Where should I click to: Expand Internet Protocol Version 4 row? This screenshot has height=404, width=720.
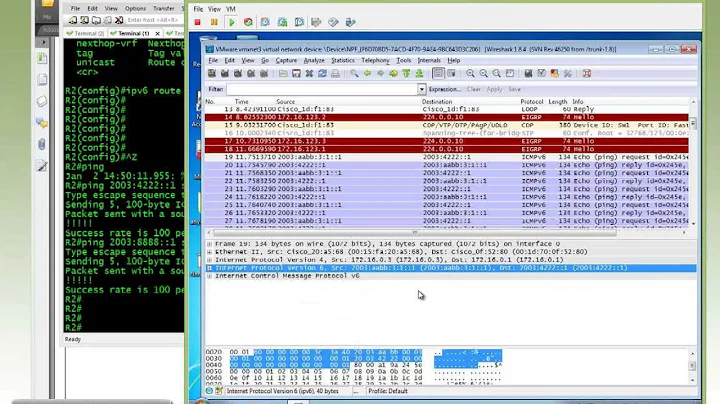(x=209, y=260)
